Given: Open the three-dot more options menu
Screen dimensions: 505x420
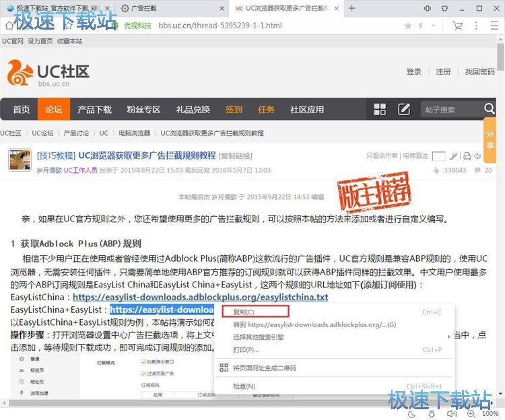Looking at the screenshot, I should 476,26.
